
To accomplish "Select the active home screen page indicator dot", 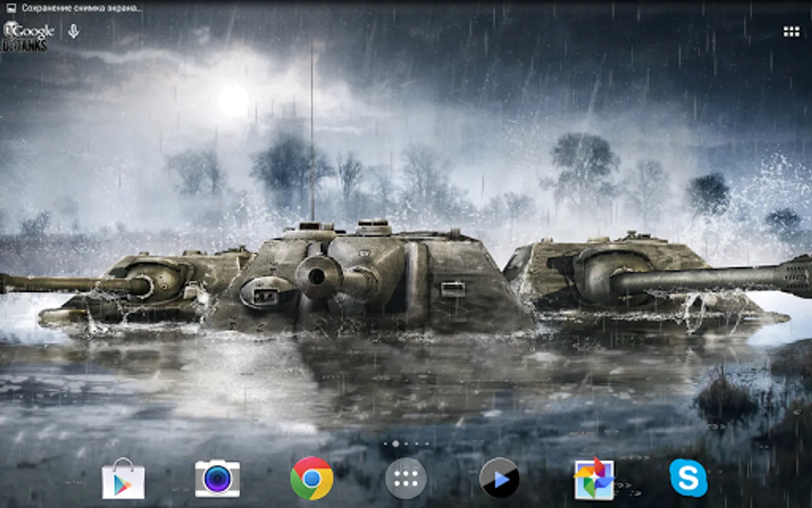I will click(x=395, y=444).
